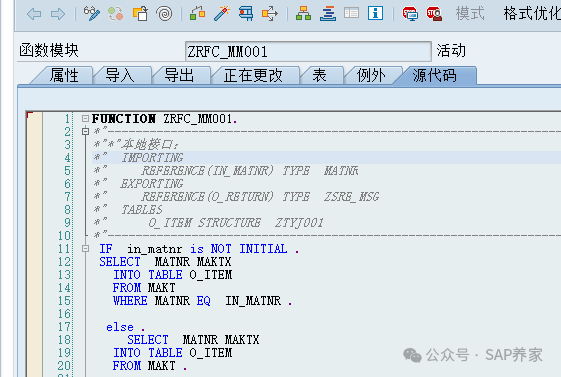Collapse the FUNCTION block on line 1
This screenshot has height=377, width=561.
(85, 118)
